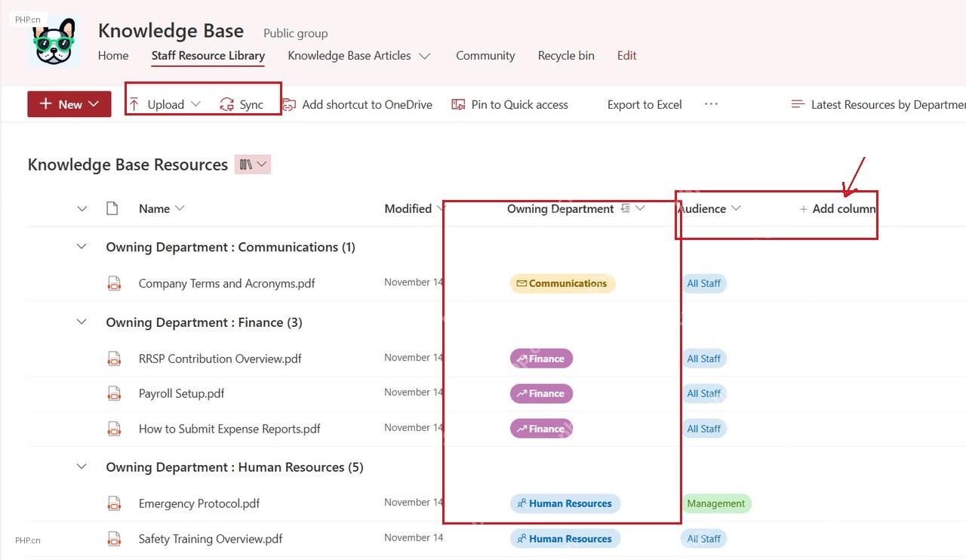This screenshot has height=560, width=966.
Task: Collapse the Finance (3) group
Action: pyautogui.click(x=82, y=322)
